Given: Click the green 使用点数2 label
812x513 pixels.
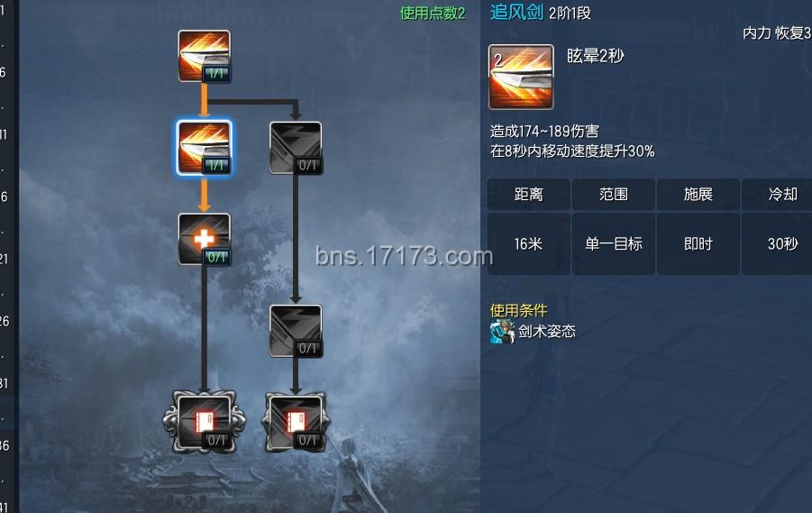Looking at the screenshot, I should click(433, 14).
